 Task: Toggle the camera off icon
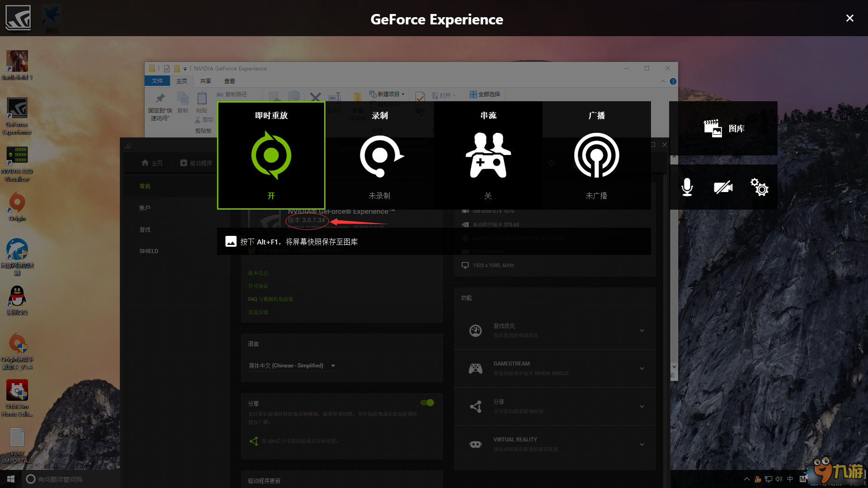(x=723, y=187)
